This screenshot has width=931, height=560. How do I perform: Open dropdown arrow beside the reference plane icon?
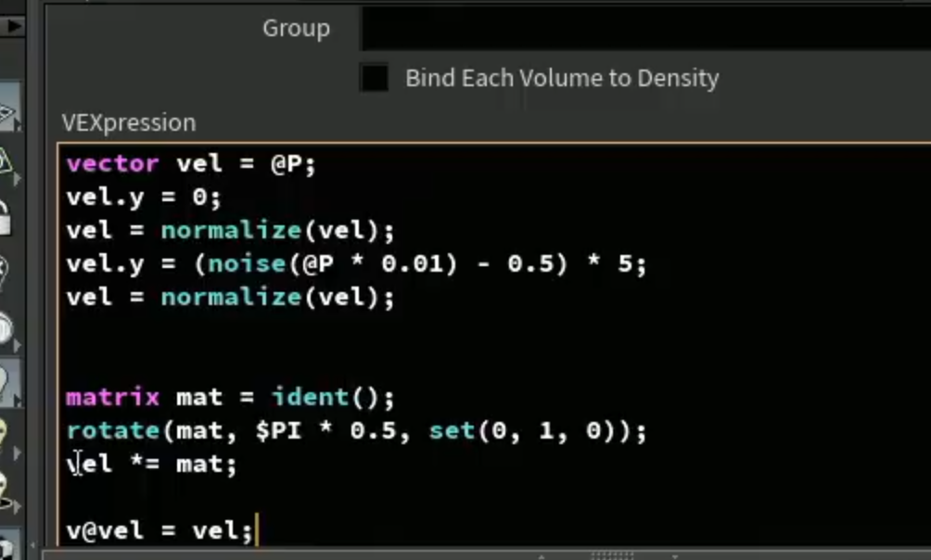[x=18, y=178]
